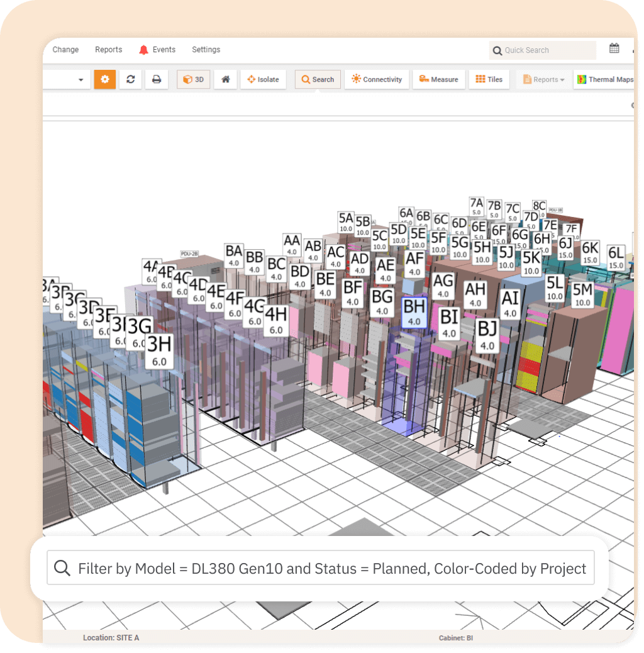
Task: Select cabinet label 6K
Action: pyautogui.click(x=590, y=253)
